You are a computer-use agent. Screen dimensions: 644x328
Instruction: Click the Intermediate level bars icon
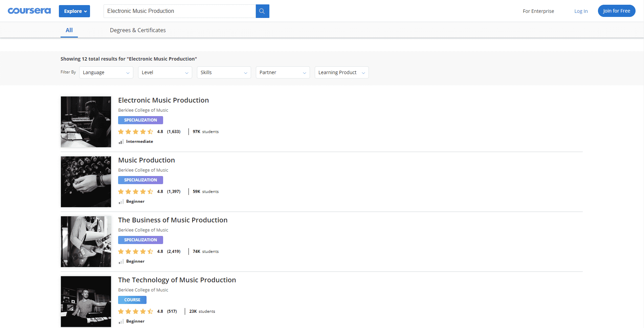[121, 142]
